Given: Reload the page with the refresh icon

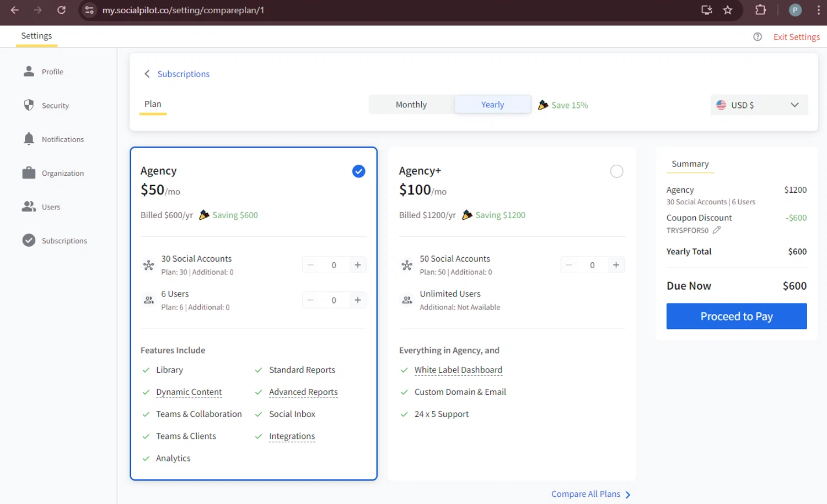Looking at the screenshot, I should pos(61,10).
